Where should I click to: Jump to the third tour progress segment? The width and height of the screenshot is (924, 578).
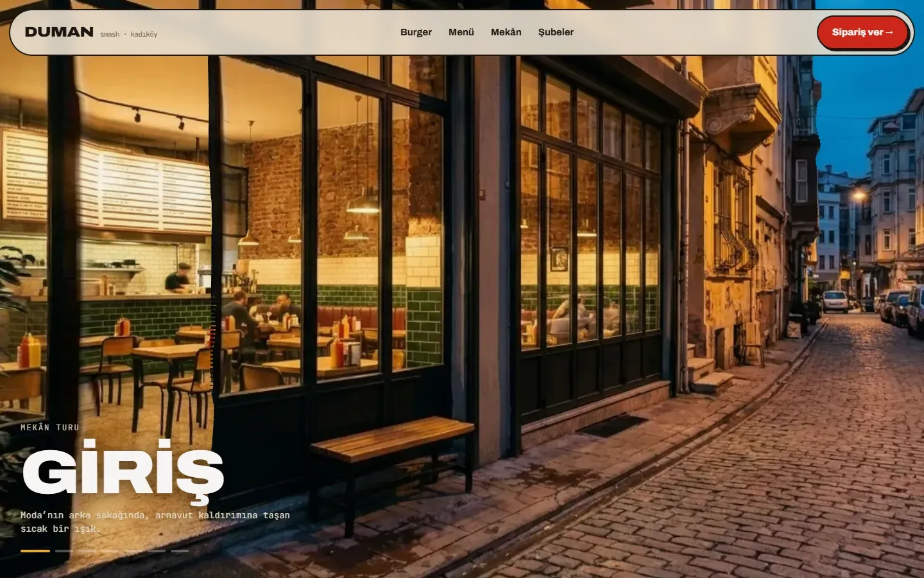[87, 551]
